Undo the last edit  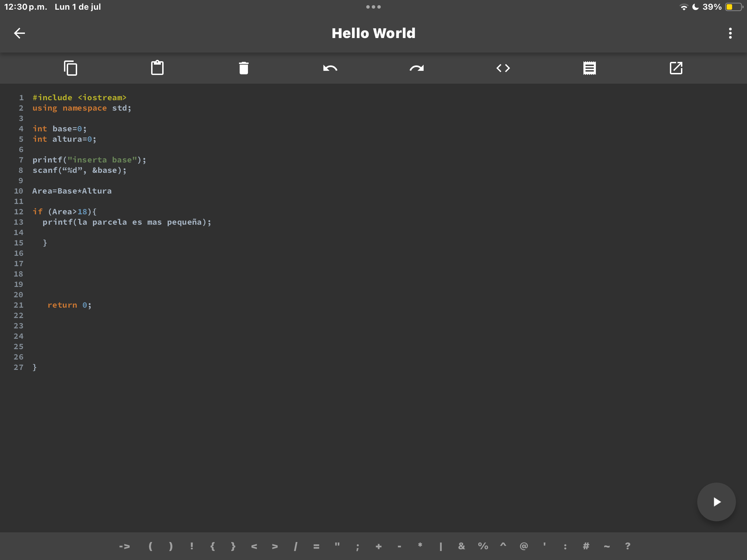pyautogui.click(x=330, y=68)
